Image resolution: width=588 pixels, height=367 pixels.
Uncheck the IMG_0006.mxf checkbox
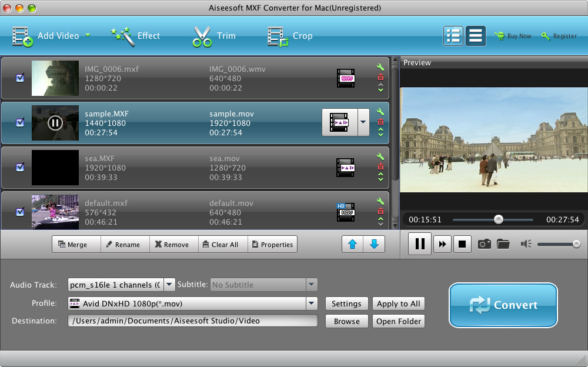point(20,78)
